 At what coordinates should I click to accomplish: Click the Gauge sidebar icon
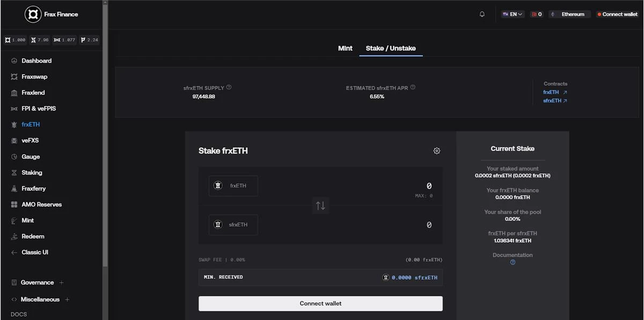(14, 157)
